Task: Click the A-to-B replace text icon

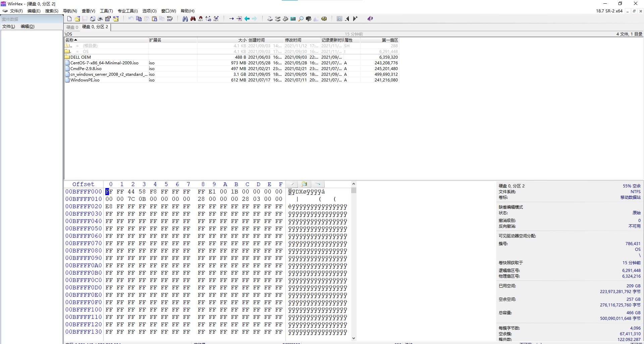Action: pos(208,19)
